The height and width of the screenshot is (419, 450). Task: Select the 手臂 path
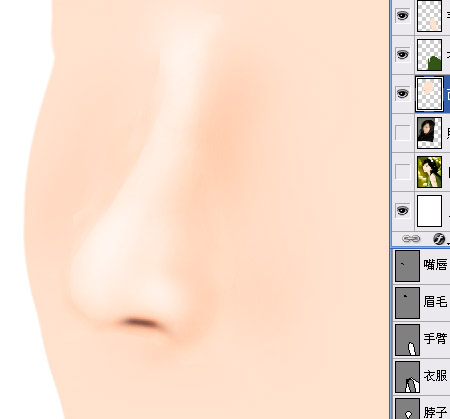point(421,340)
